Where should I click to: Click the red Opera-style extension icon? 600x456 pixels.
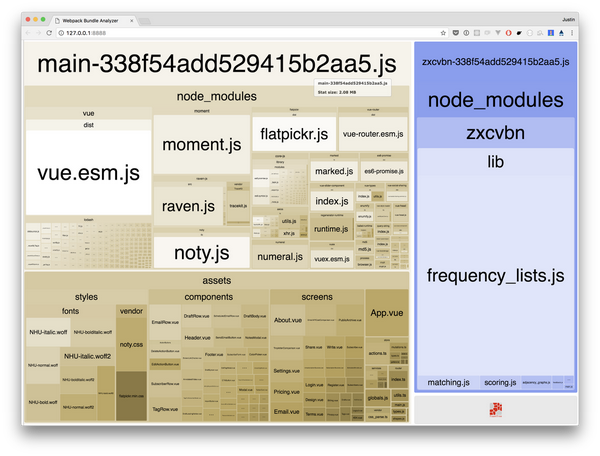tap(509, 33)
